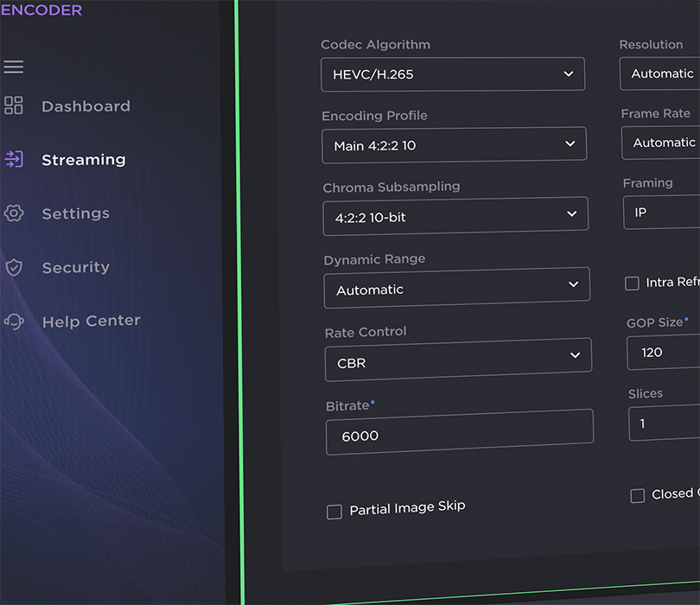700x605 pixels.
Task: Expand the Codec Algorithm dropdown
Action: coord(452,74)
